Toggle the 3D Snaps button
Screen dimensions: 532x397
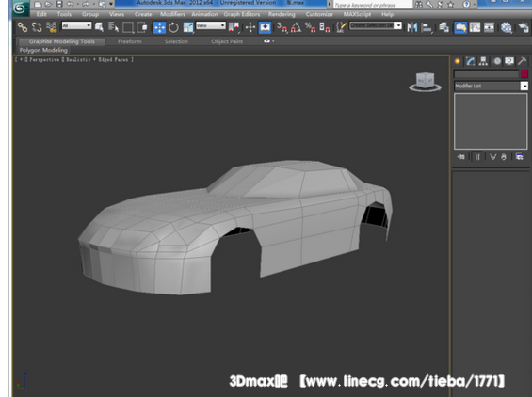pos(282,27)
